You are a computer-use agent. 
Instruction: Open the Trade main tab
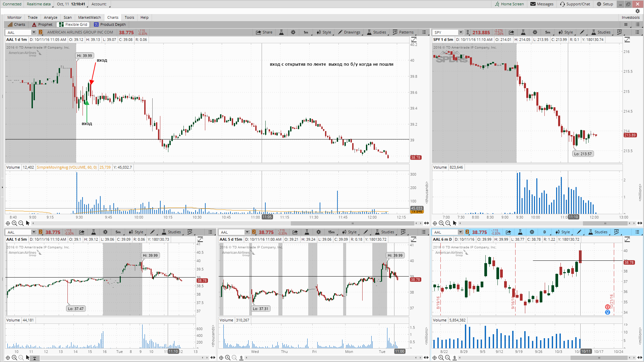tap(33, 17)
